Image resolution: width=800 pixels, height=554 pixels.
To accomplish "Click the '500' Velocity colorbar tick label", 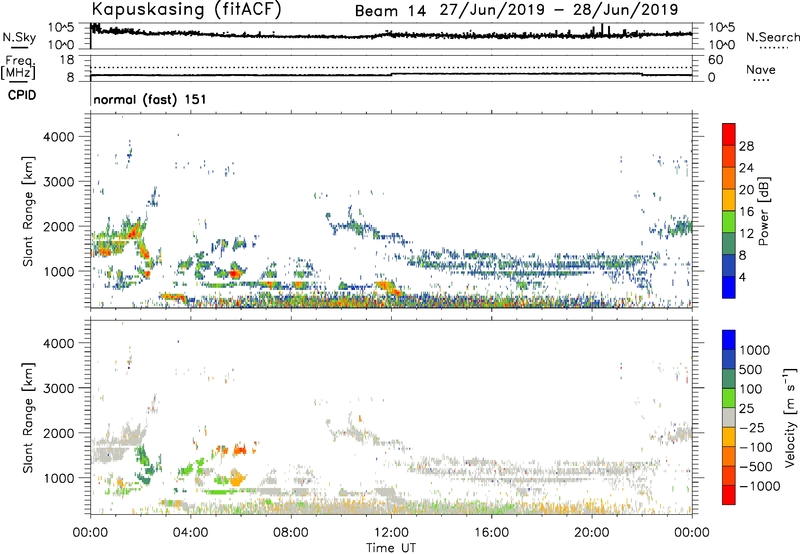I will [x=753, y=369].
